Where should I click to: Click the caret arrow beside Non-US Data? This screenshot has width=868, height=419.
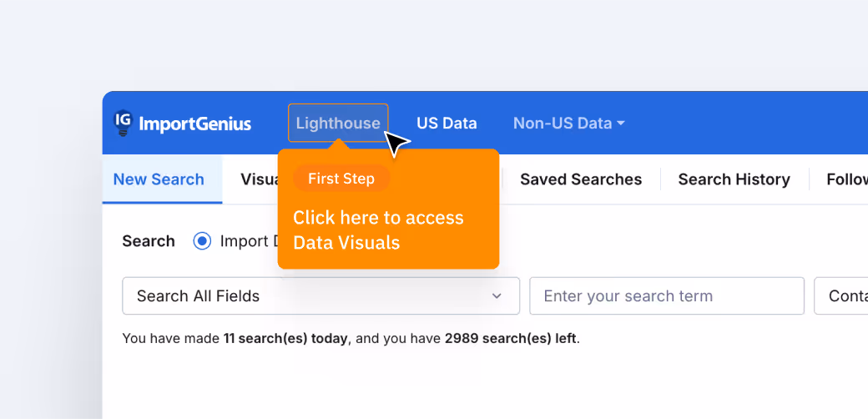[620, 124]
